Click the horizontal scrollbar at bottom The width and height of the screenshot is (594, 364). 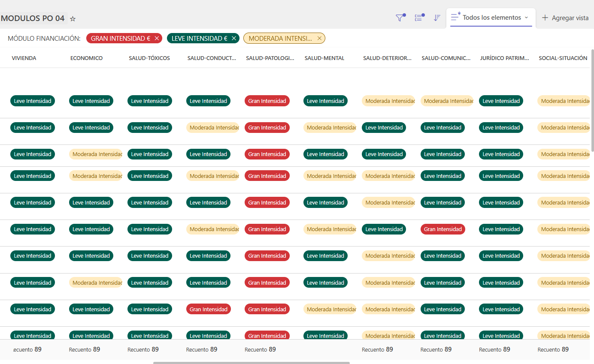tap(251, 363)
